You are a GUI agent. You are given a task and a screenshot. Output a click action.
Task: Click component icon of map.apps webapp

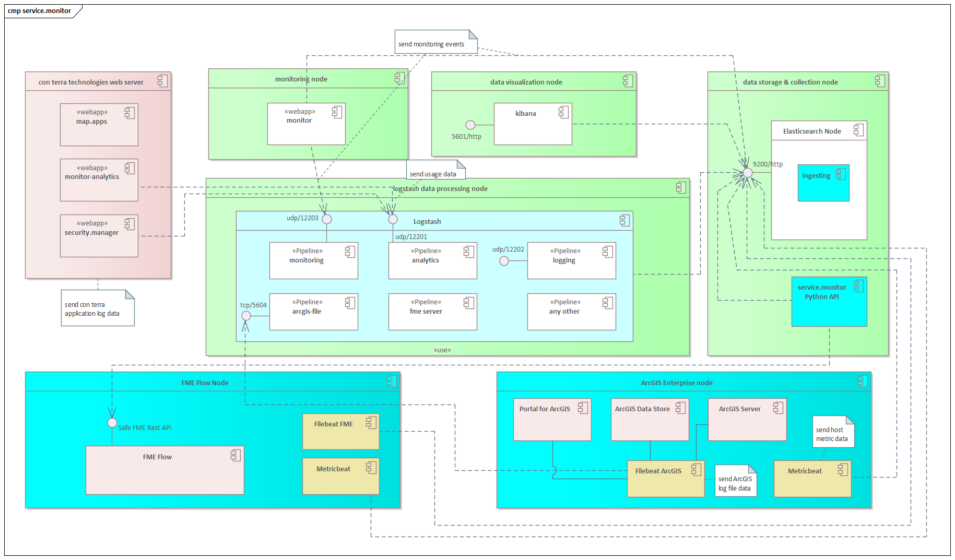coord(129,112)
